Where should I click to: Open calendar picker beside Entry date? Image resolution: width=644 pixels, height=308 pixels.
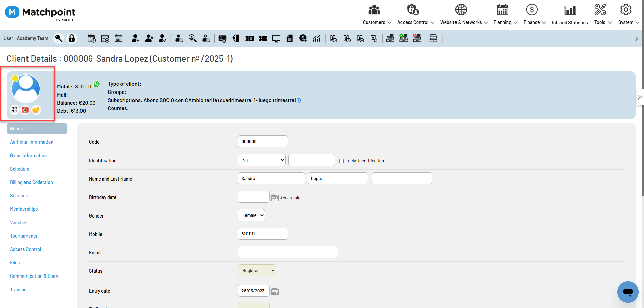tap(275, 291)
